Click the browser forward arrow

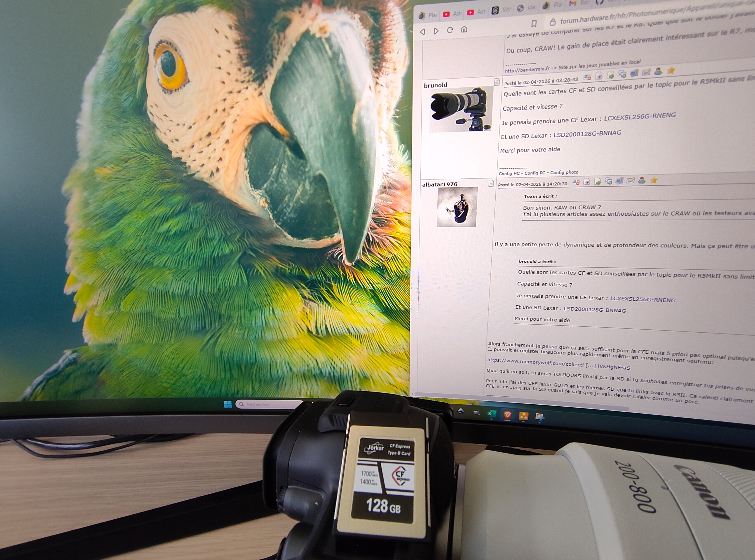click(436, 31)
